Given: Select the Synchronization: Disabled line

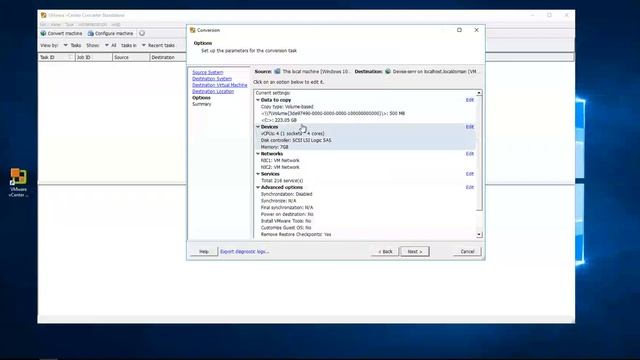Looking at the screenshot, I should 287,194.
